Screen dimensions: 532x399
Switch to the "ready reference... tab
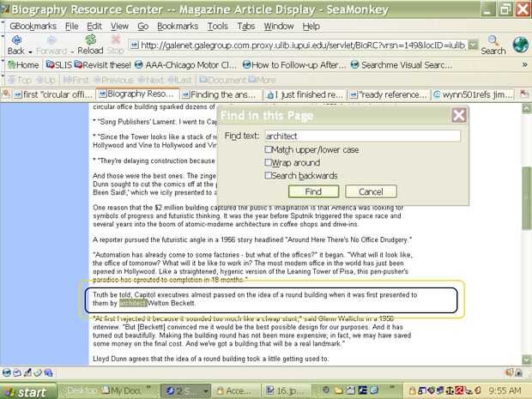coord(389,94)
